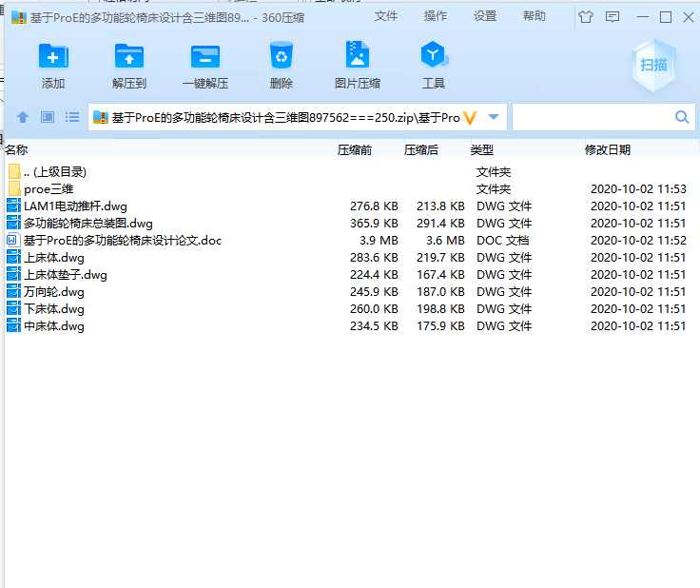Image resolution: width=700 pixels, height=588 pixels.
Task: Click the DOC icon of the 论文.doc file
Action: point(13,240)
